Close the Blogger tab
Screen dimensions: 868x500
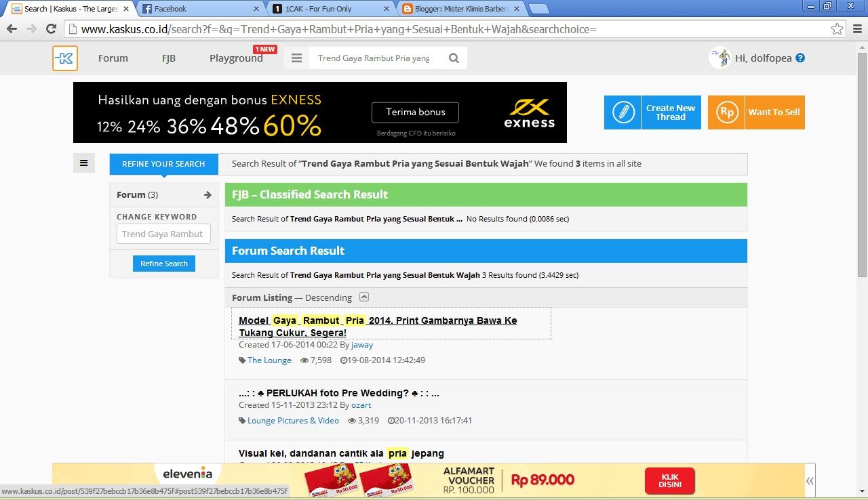point(517,9)
